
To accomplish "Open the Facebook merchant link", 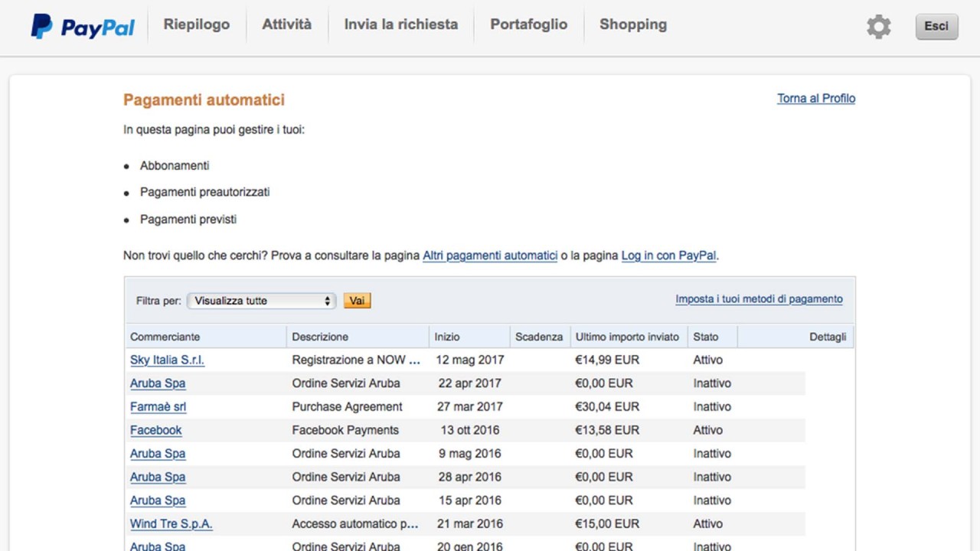I will pyautogui.click(x=156, y=430).
